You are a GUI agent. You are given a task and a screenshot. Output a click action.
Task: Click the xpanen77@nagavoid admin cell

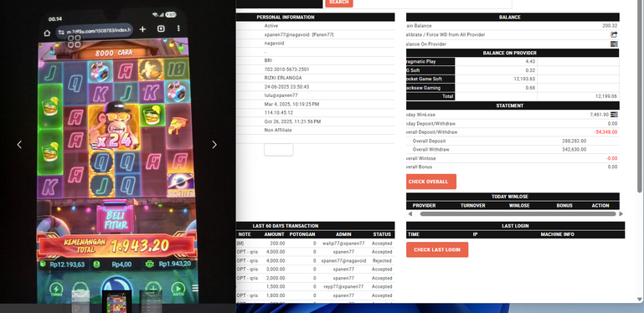[x=343, y=261]
